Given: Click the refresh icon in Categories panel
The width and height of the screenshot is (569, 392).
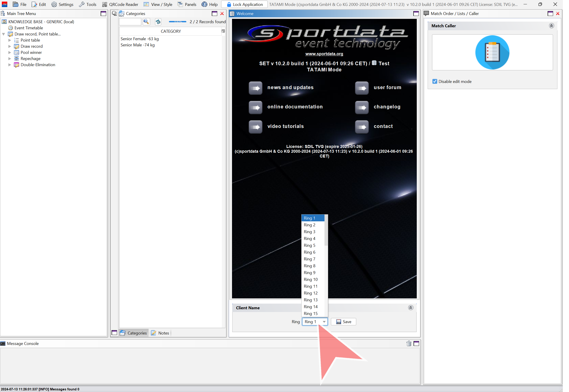Looking at the screenshot, I should [x=158, y=22].
